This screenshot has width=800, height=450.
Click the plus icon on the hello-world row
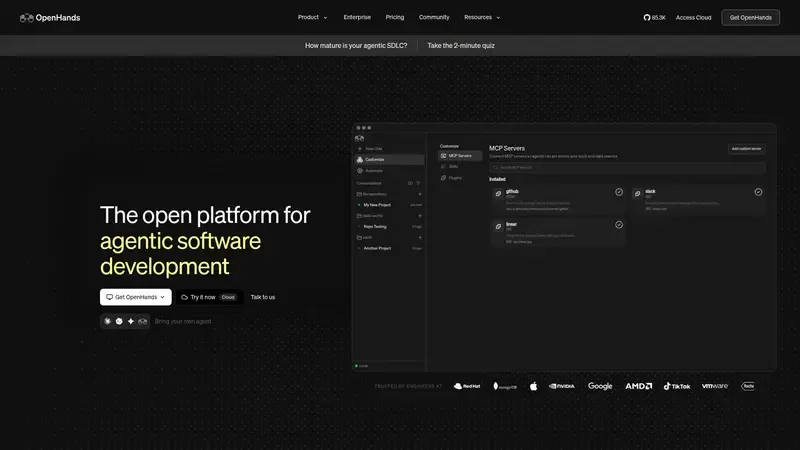(x=420, y=216)
